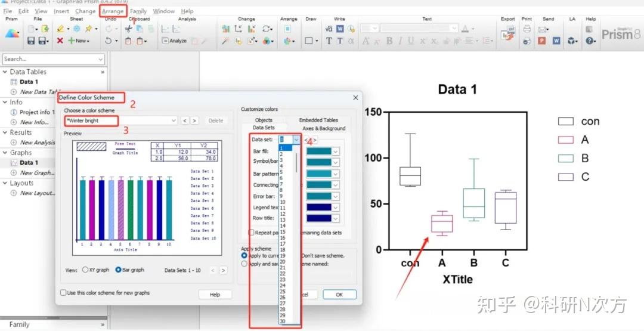
Task: Click the page icon in Arrange group
Action: pyautogui.click(x=287, y=29)
